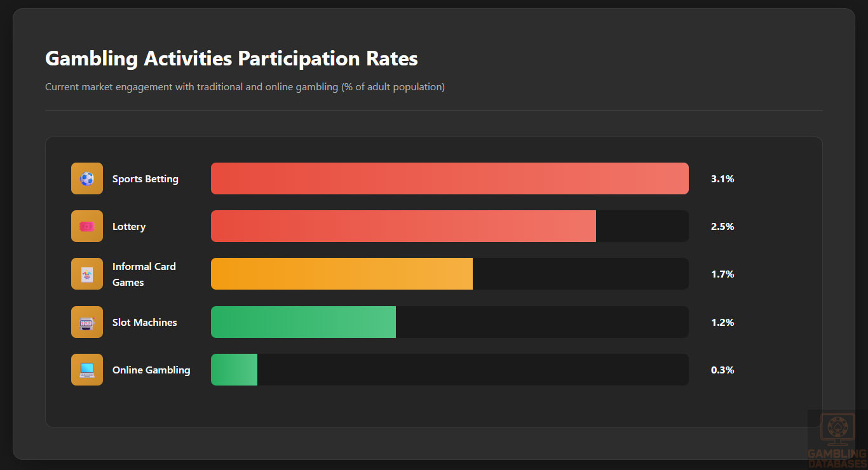Click the Sports Betting red progress bar
This screenshot has width=868, height=470.
[449, 178]
